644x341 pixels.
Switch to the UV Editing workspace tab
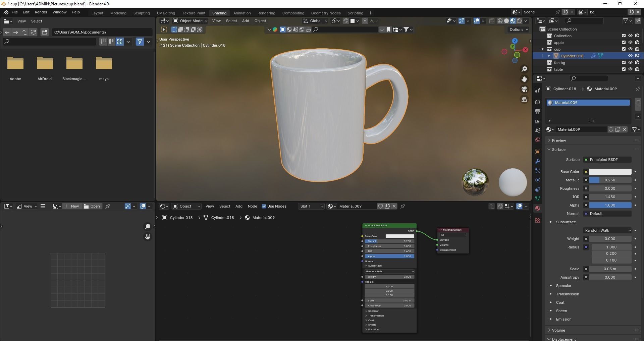coord(166,13)
